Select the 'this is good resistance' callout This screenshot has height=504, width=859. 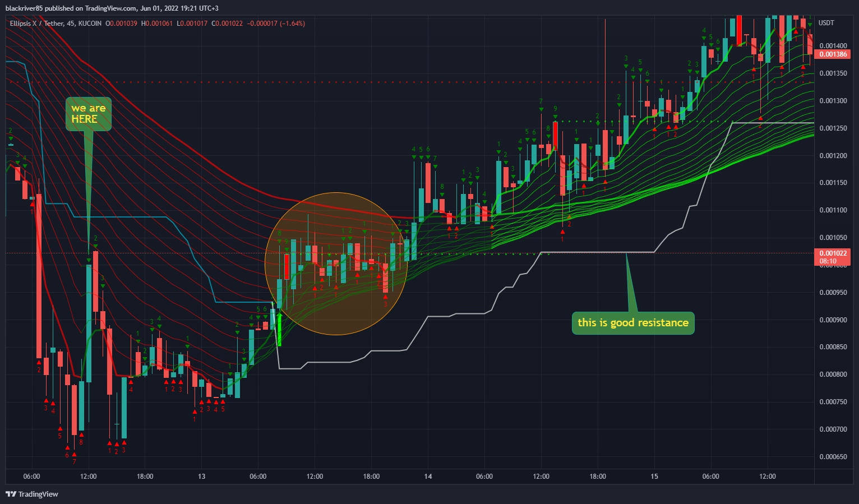pyautogui.click(x=633, y=323)
